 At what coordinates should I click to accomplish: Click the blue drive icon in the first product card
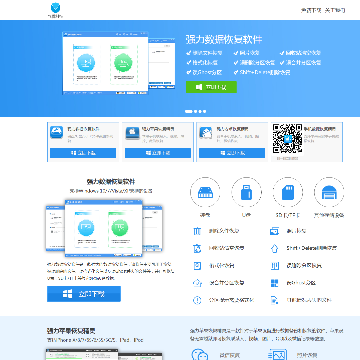point(57,132)
